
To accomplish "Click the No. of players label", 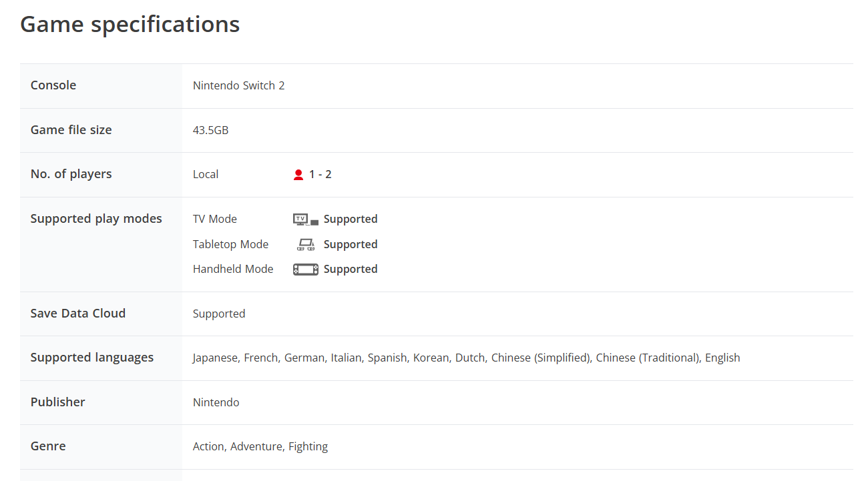I will [71, 174].
